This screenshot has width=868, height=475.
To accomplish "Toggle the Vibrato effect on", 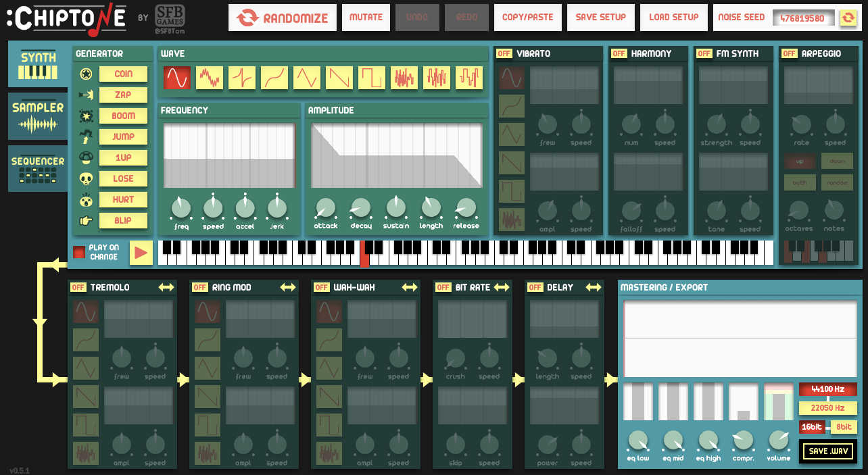I will point(504,53).
